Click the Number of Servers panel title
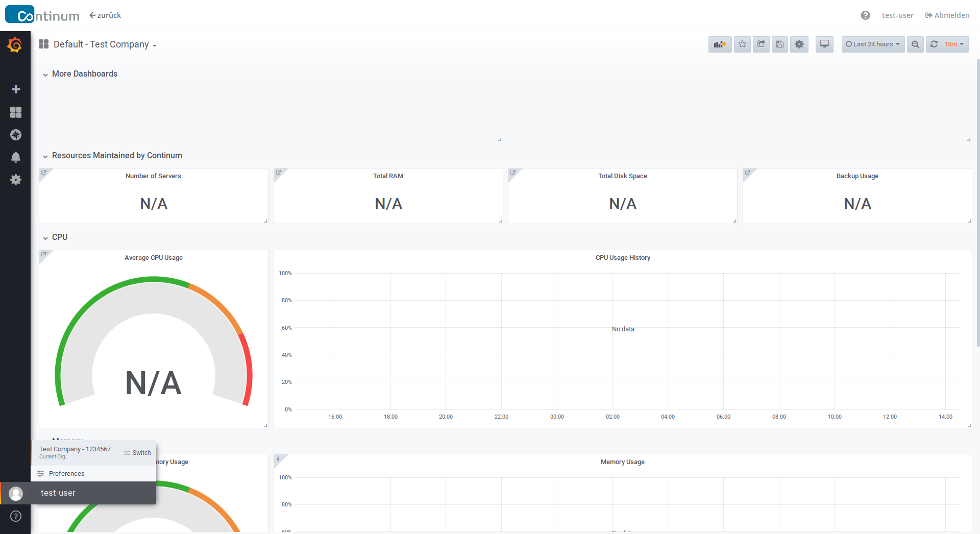This screenshot has width=980, height=534. click(x=153, y=176)
